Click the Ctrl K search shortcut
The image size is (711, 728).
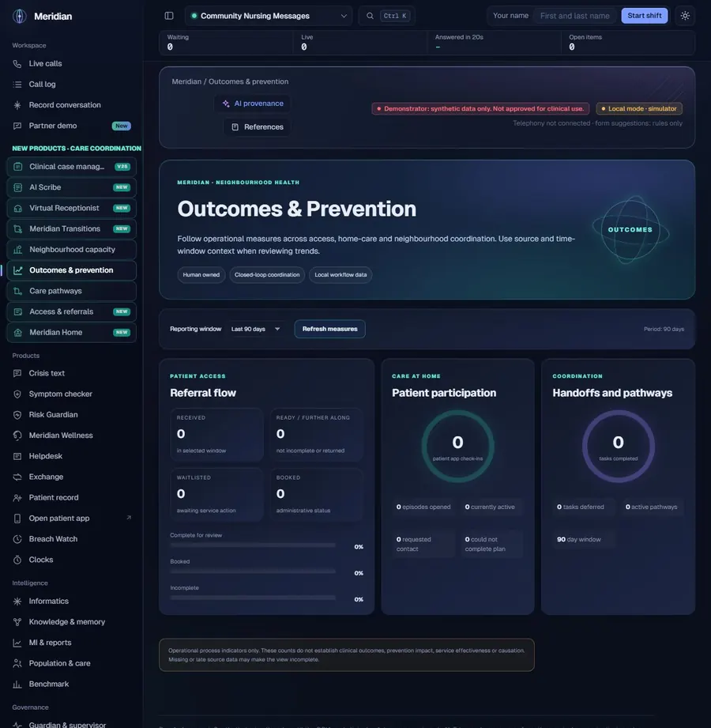tap(394, 16)
